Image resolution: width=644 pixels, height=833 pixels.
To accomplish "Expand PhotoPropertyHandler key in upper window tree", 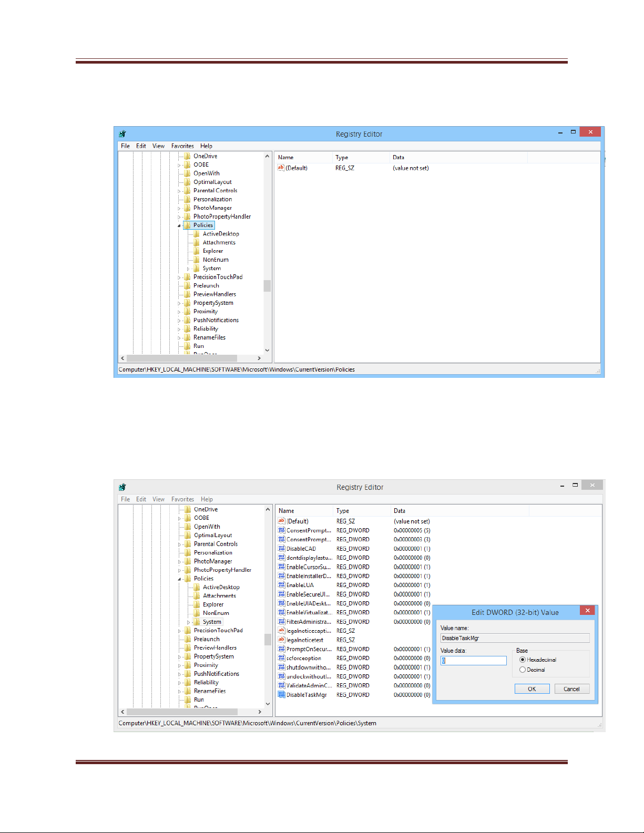I will click(179, 217).
